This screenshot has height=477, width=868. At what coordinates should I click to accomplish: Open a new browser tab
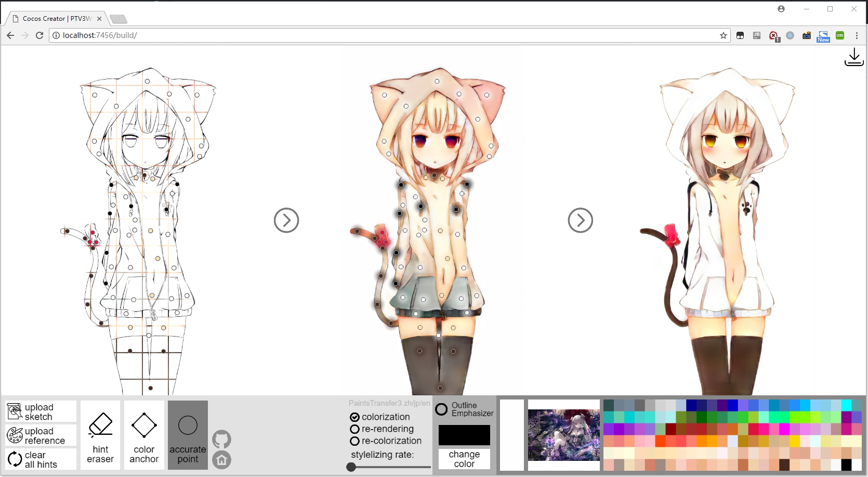pos(119,19)
